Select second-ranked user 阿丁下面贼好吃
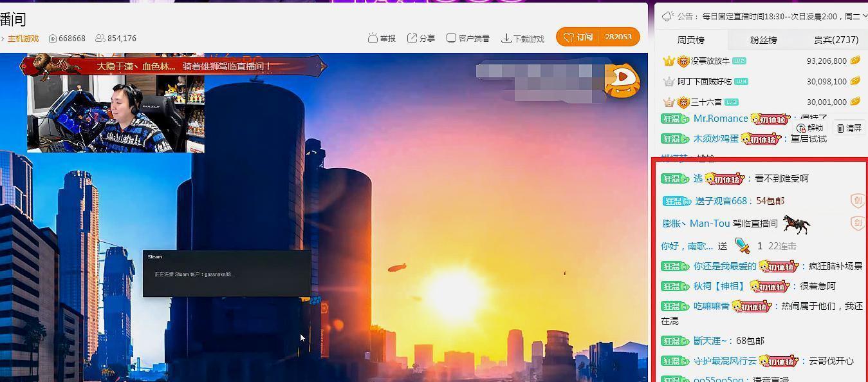The height and width of the screenshot is (382, 868). point(705,82)
